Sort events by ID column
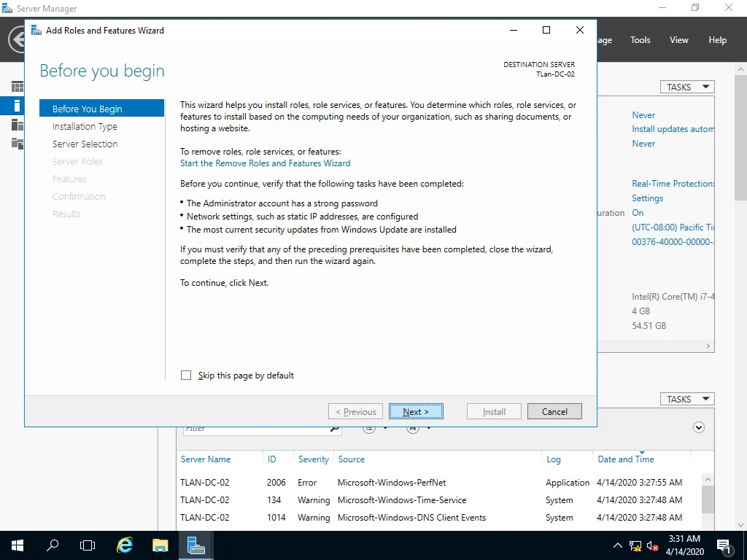The width and height of the screenshot is (747, 560). point(271,459)
